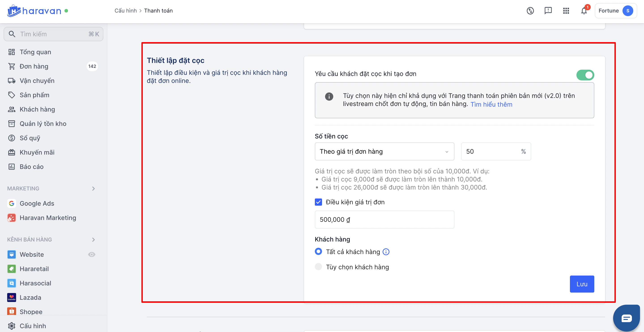Open Cấu hình in the sidebar
The image size is (644, 332).
[x=32, y=326]
